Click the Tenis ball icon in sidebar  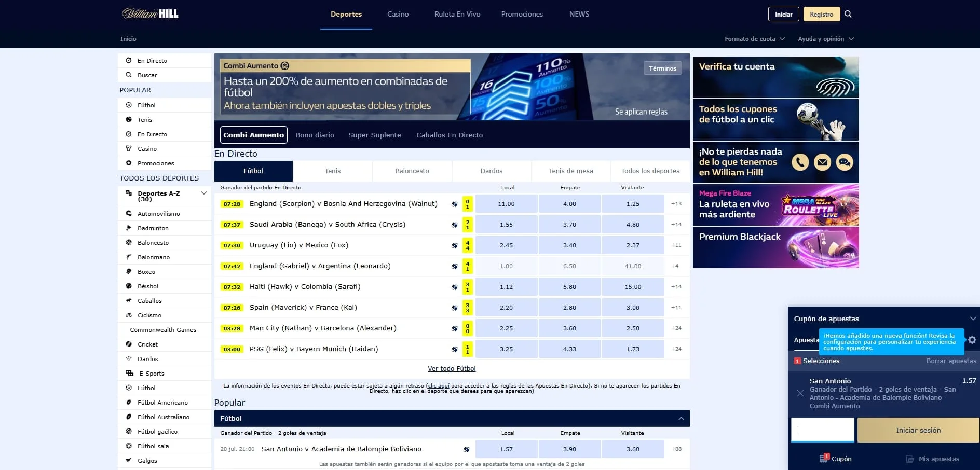129,120
